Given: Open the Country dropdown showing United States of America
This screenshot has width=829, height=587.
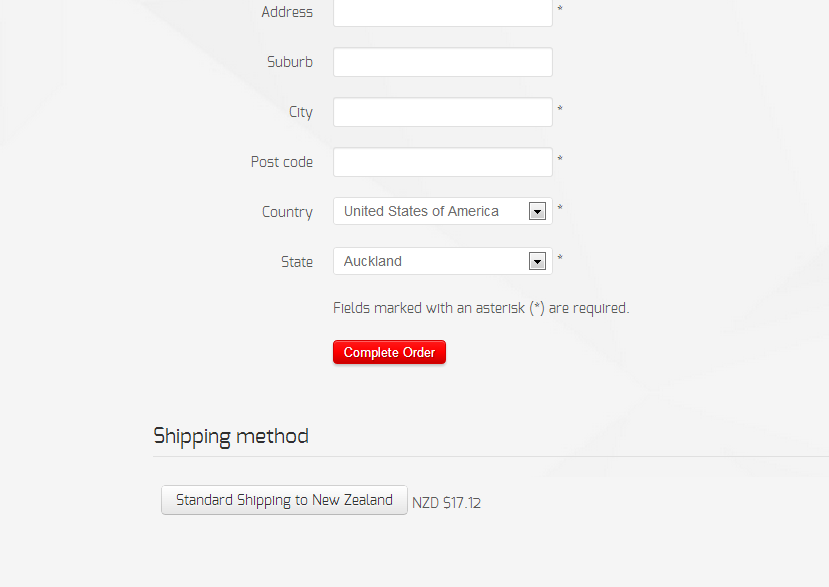Looking at the screenshot, I should pos(430,211).
